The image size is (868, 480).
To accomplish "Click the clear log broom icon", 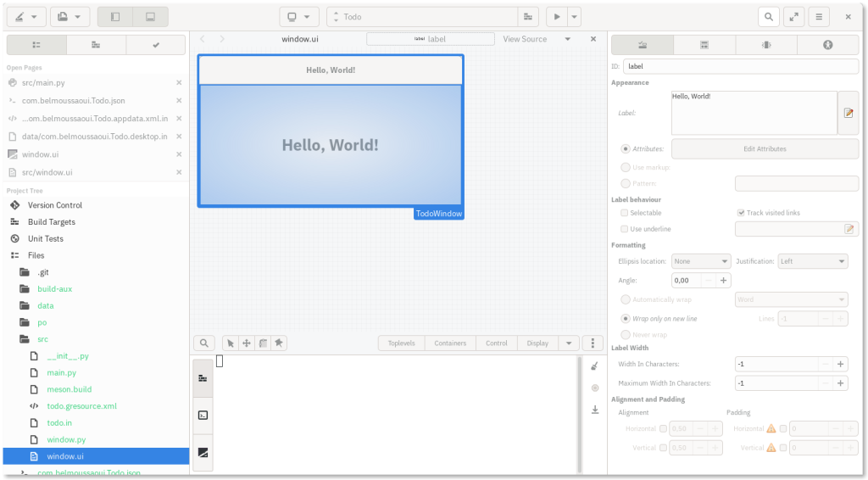I will [x=595, y=366].
